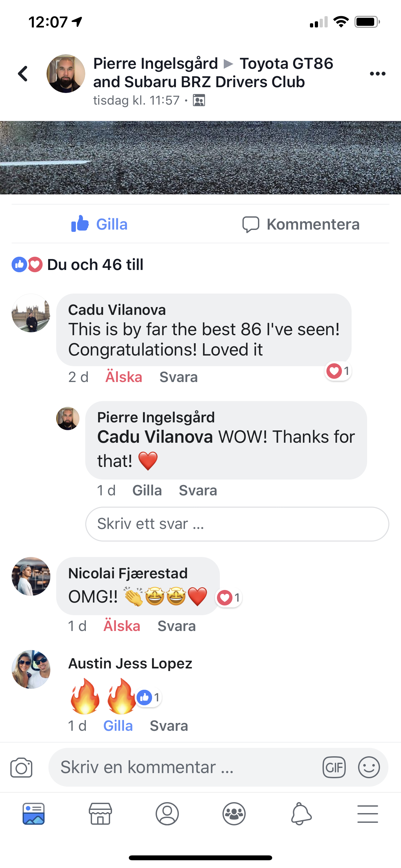Open the emoji smiley picker
The image size is (401, 868).
369,767
